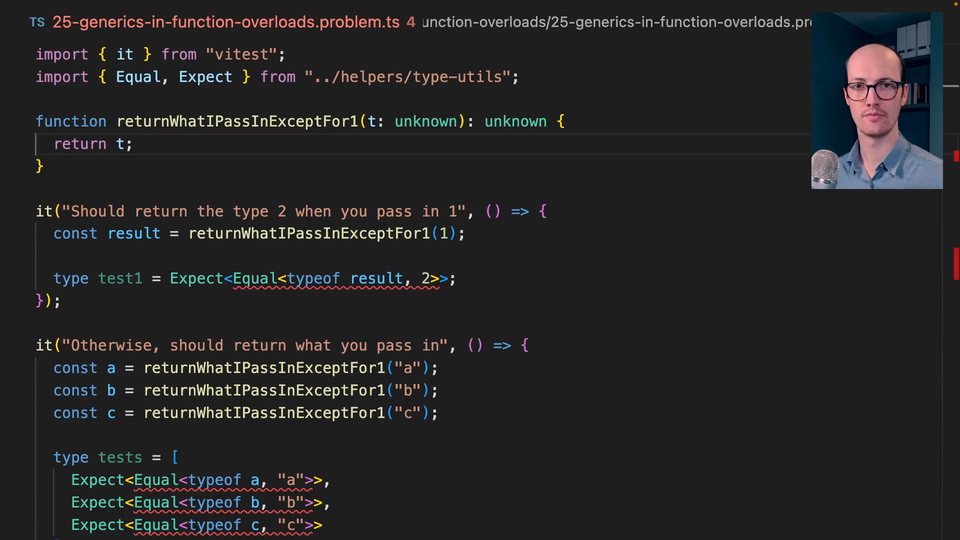Jump to the upper red error marker in scrollbar
The image size is (960, 540).
[x=956, y=156]
